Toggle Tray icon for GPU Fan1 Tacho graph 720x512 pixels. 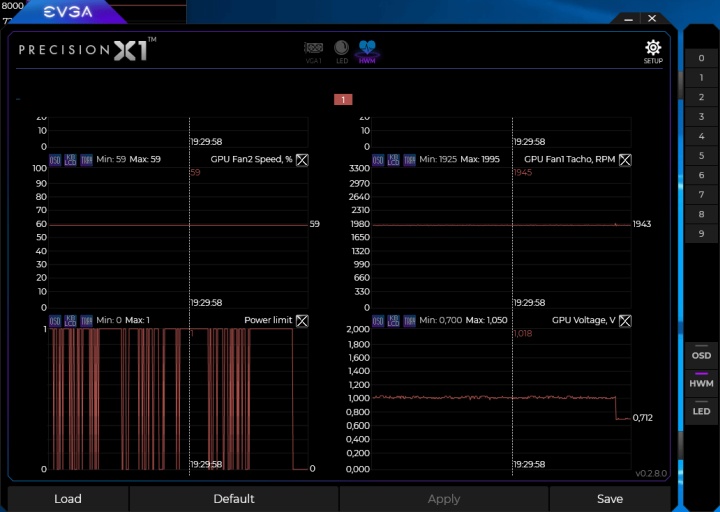click(x=409, y=160)
